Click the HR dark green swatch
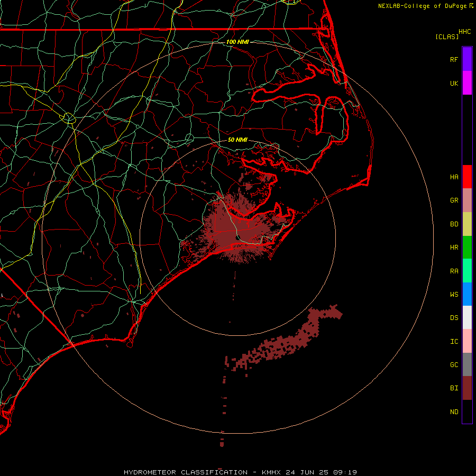Viewport: 476px width, 476px height. [467, 248]
